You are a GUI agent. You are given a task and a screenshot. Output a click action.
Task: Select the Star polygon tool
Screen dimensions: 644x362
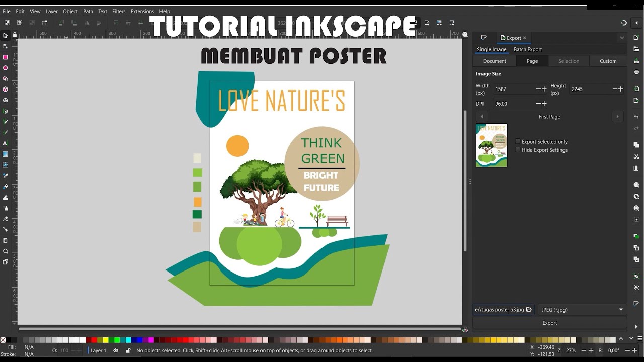pyautogui.click(x=6, y=79)
